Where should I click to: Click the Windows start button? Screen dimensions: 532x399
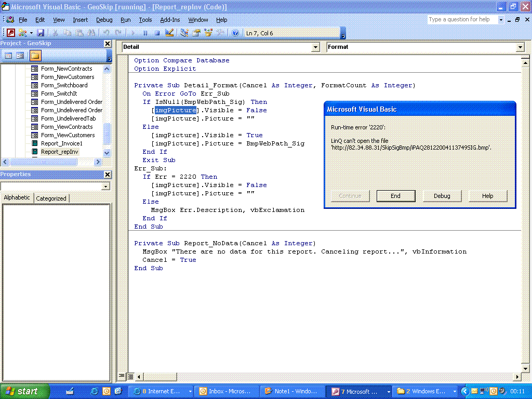[x=25, y=391]
